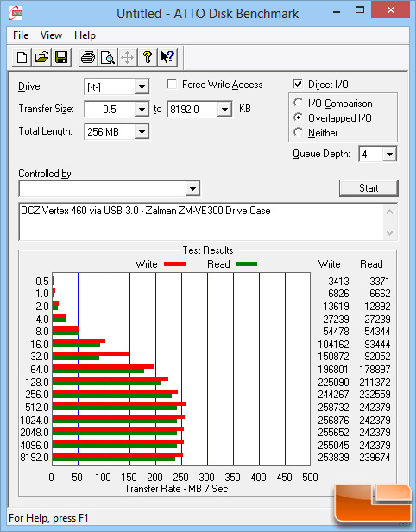Open a saved benchmark file

(x=41, y=57)
